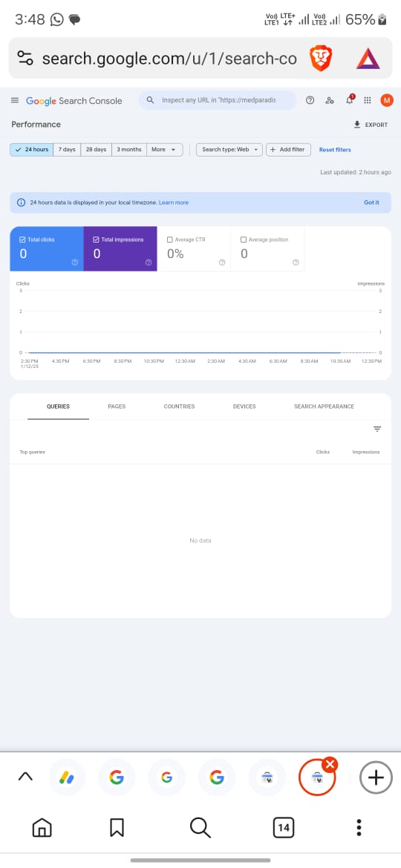Screen dimensions: 401x868
Task: Expand the tab strip with the up chevron
Action: tap(25, 776)
